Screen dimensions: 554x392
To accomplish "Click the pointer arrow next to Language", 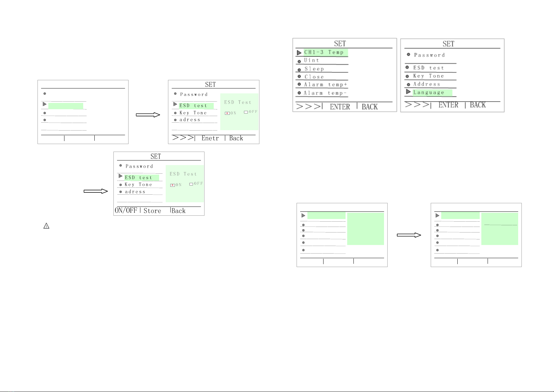I will click(408, 92).
